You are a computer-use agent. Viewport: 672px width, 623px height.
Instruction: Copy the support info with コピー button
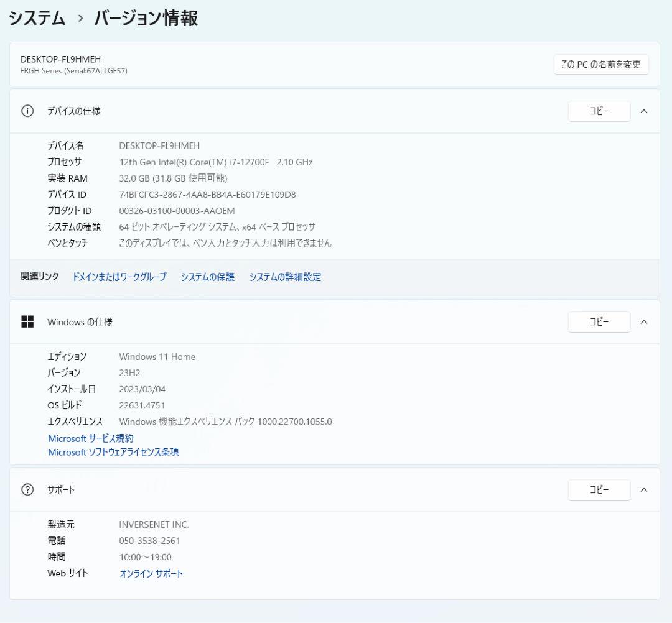[599, 490]
